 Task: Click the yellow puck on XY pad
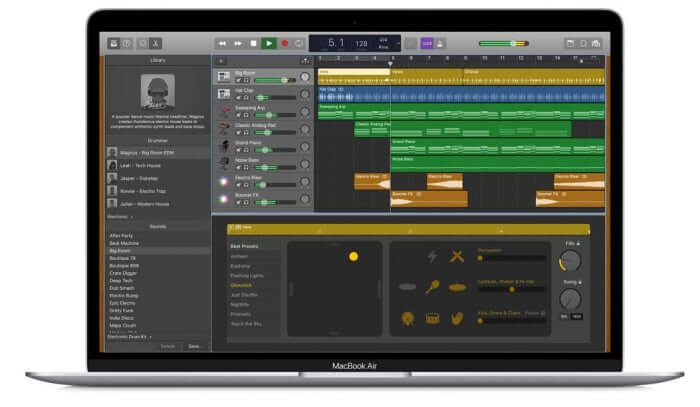(x=354, y=256)
